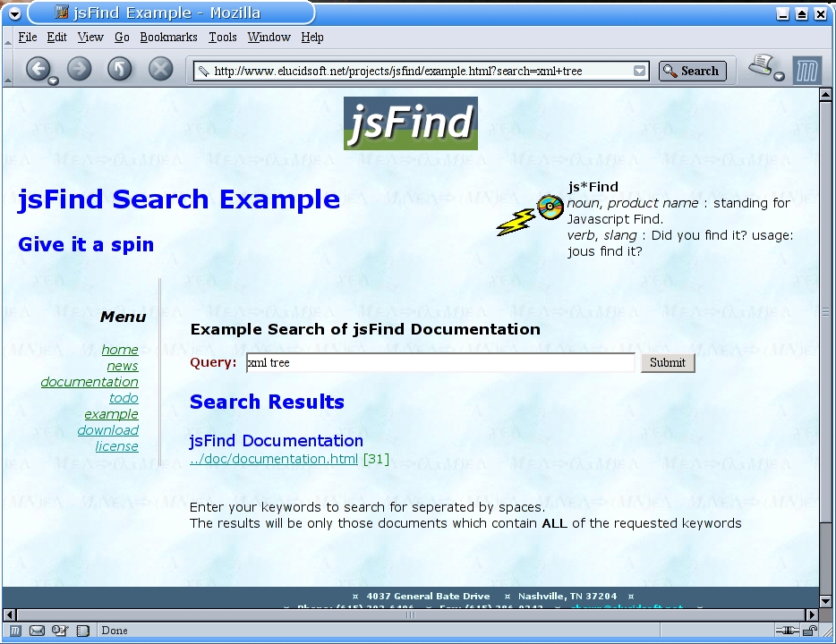The image size is (836, 644).
Task: Open the ../doc/documentation.html result link
Action: [274, 459]
